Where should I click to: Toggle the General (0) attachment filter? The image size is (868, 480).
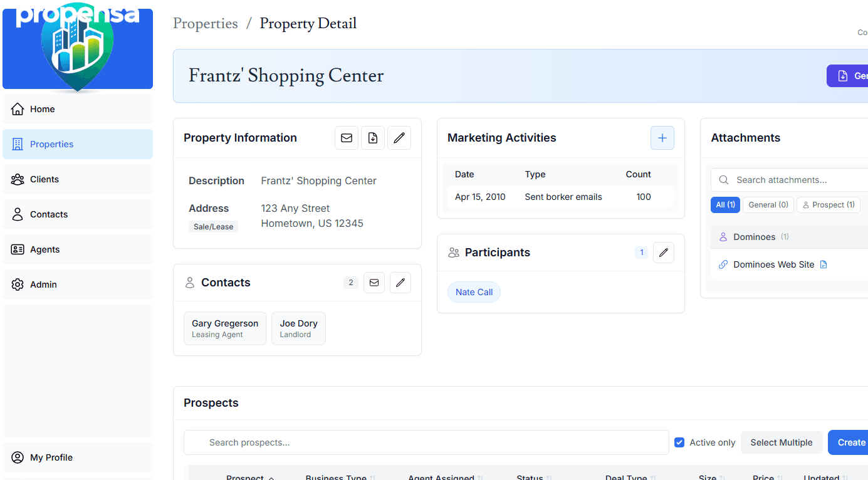coord(768,204)
